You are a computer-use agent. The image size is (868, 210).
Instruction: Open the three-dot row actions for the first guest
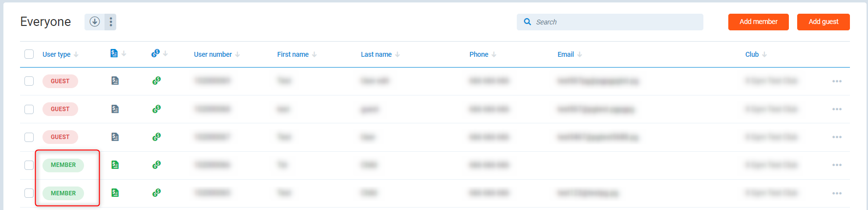(x=837, y=81)
